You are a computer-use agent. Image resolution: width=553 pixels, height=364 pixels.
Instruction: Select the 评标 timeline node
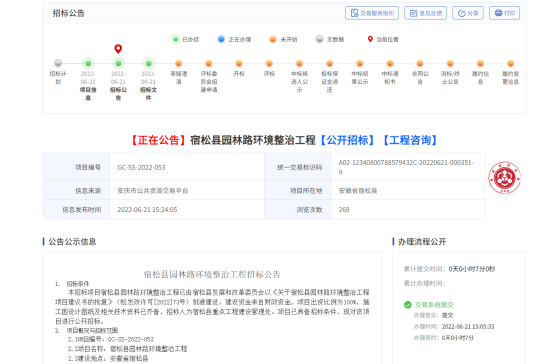pyautogui.click(x=269, y=63)
